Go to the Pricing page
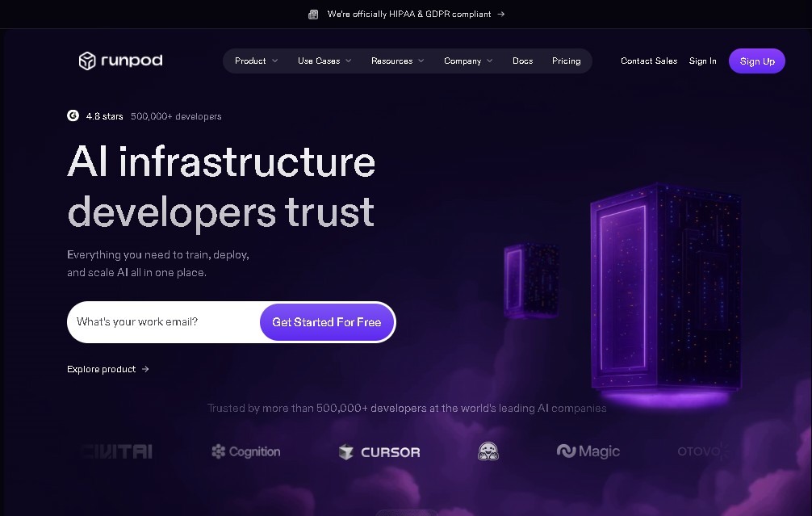812x516 pixels. 566,61
